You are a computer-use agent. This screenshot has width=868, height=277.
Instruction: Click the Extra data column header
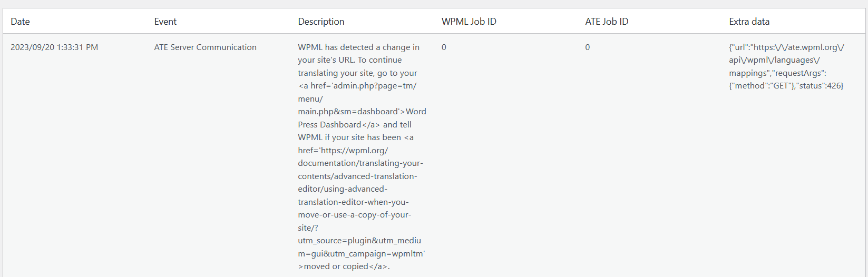click(x=749, y=22)
